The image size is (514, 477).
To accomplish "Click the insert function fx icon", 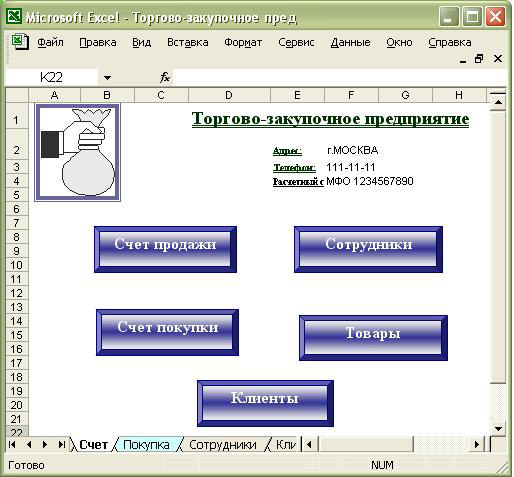I will click(165, 78).
